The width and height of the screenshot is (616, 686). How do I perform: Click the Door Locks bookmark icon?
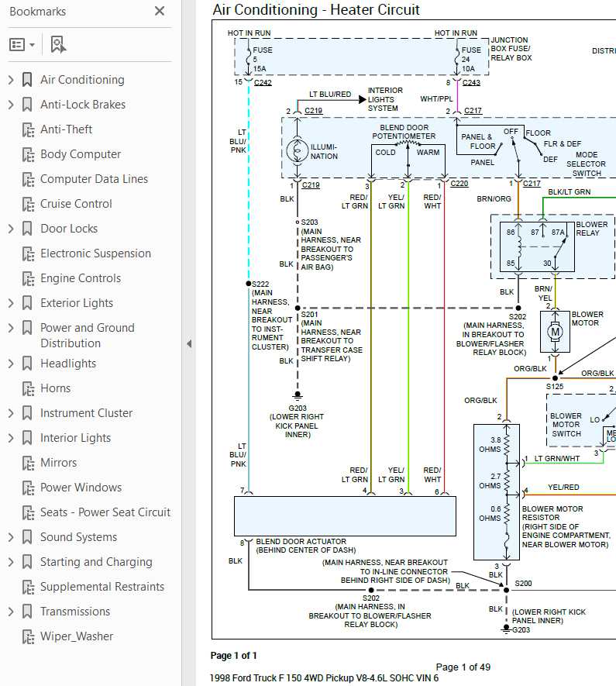pyautogui.click(x=27, y=229)
